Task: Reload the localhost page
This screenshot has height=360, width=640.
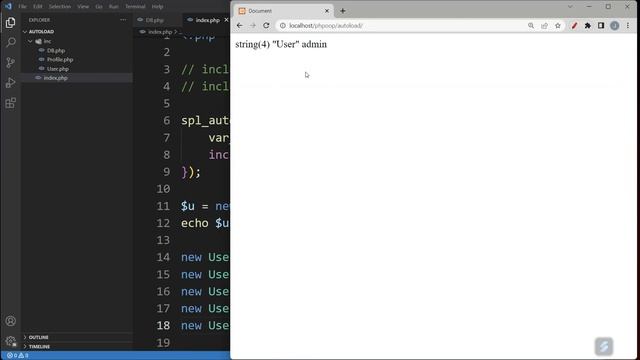Action: (x=266, y=25)
